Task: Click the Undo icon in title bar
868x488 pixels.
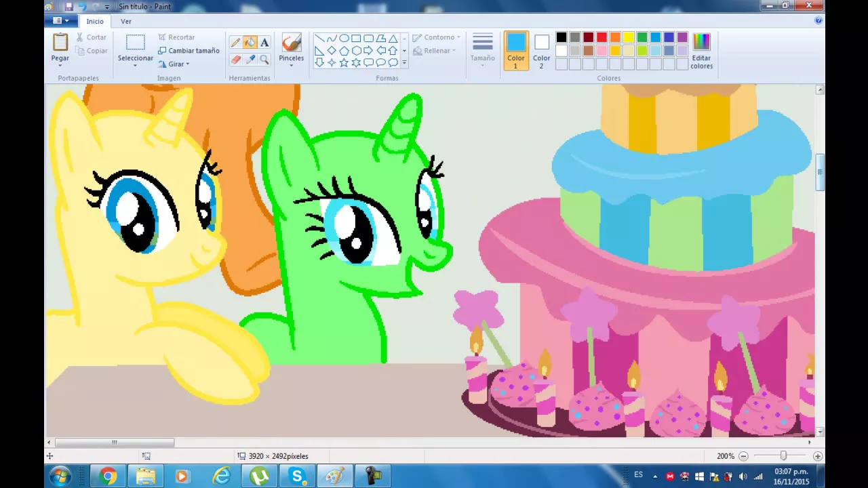Action: tap(82, 7)
